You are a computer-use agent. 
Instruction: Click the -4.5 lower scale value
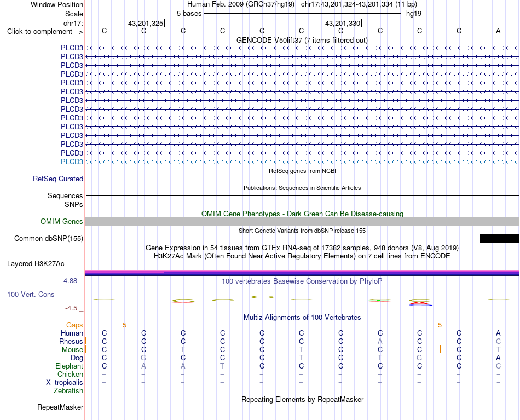click(71, 308)
